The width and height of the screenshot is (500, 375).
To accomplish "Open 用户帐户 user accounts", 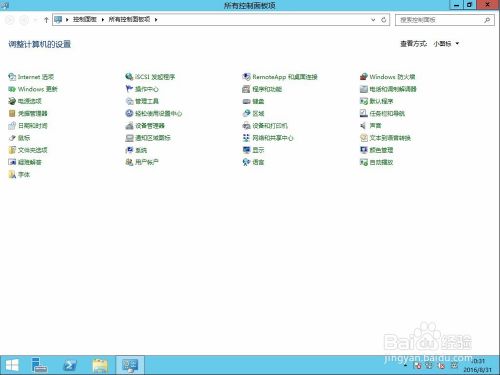I will coord(142,162).
